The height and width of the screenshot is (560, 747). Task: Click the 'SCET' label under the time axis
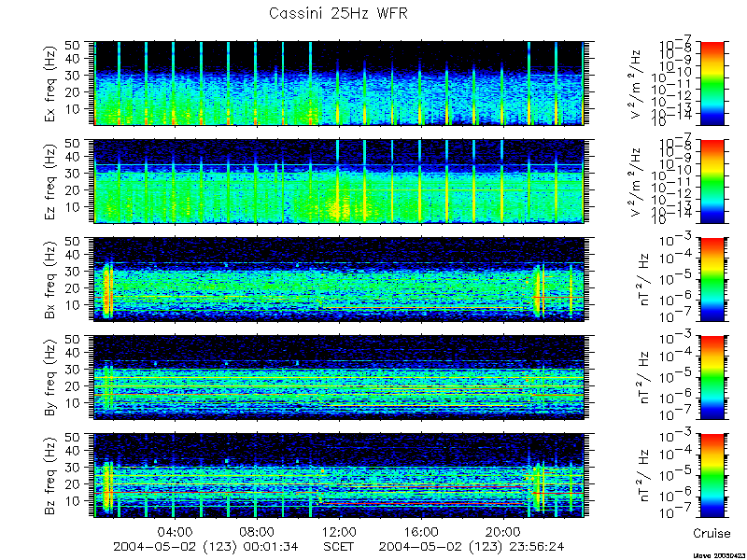[338, 546]
